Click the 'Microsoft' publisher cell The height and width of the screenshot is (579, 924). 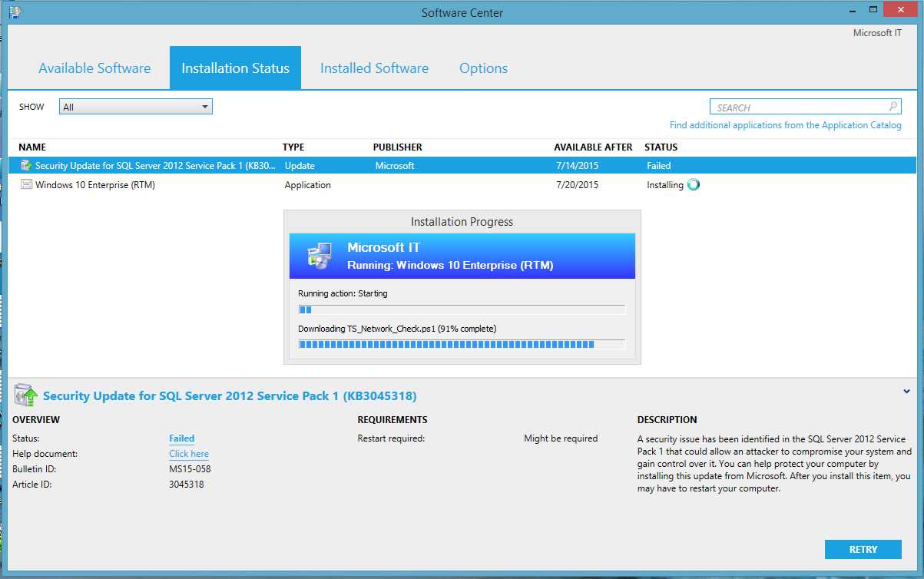pyautogui.click(x=395, y=166)
